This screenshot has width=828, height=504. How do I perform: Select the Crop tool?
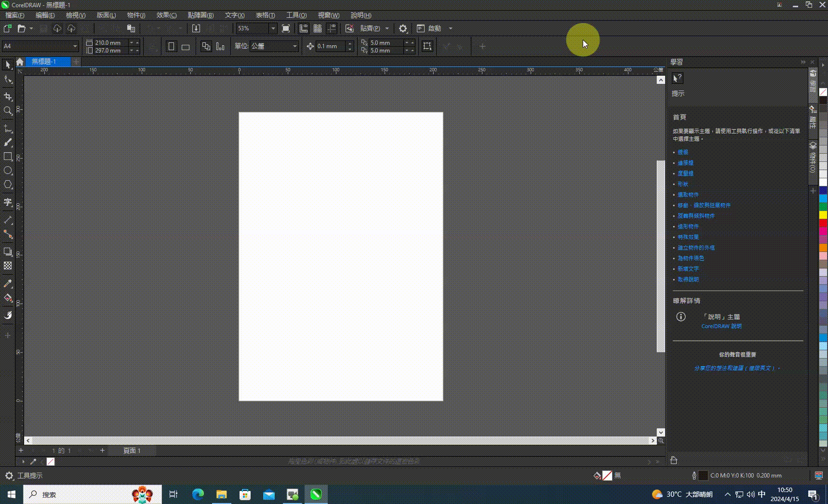8,96
